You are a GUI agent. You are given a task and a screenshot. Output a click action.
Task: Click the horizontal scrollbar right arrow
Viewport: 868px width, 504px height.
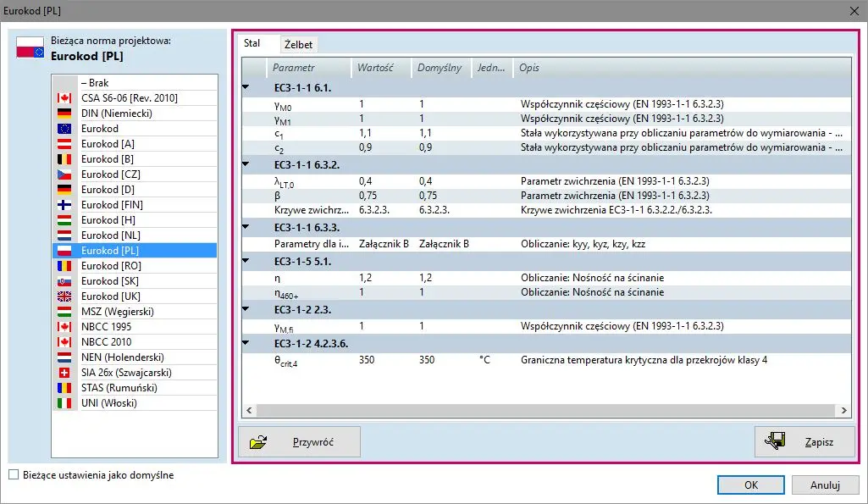(843, 411)
